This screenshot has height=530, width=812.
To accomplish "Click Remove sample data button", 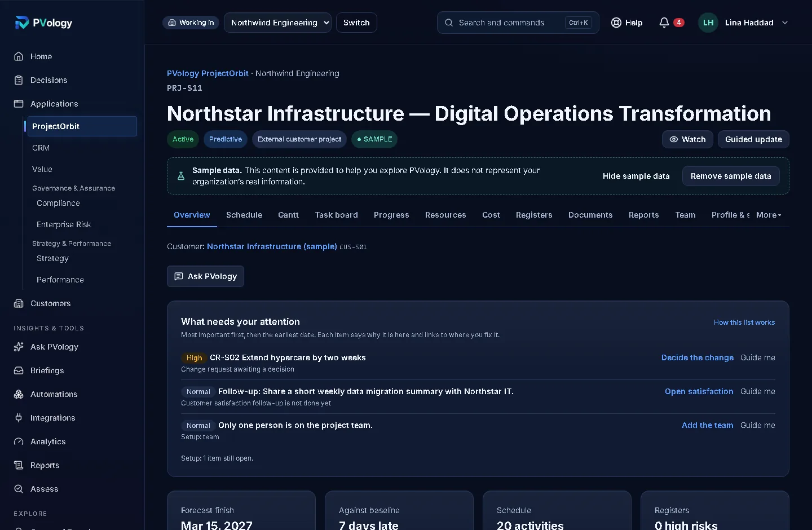I will coord(731,176).
